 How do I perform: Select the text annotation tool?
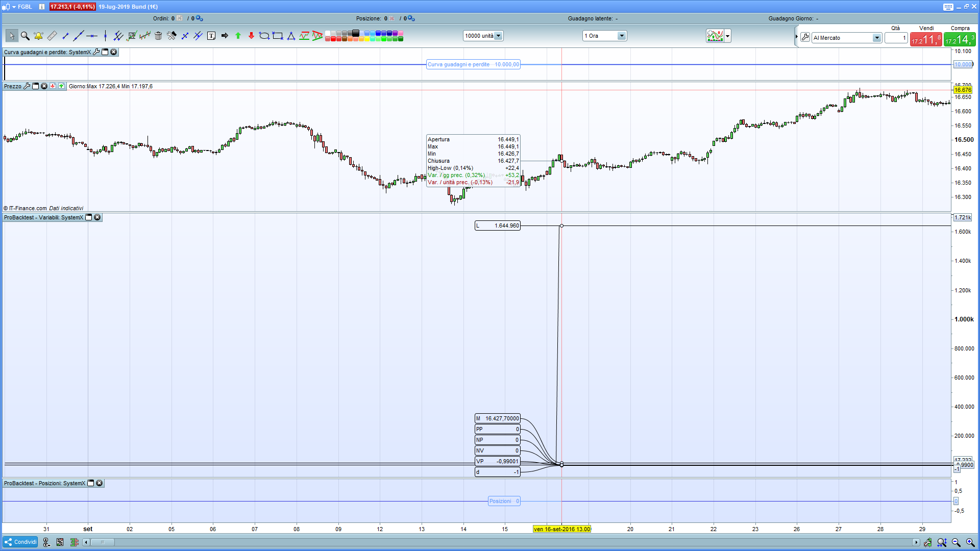point(211,36)
